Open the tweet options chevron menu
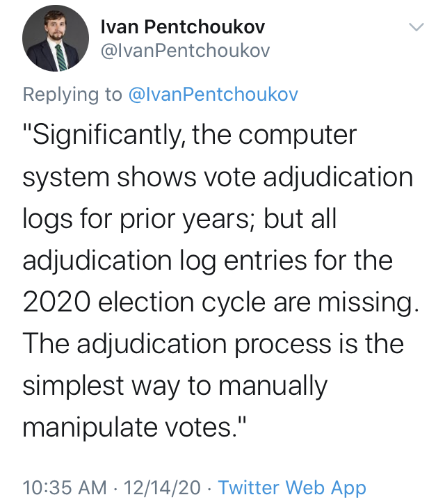This screenshot has height=504, width=445. pos(416,26)
